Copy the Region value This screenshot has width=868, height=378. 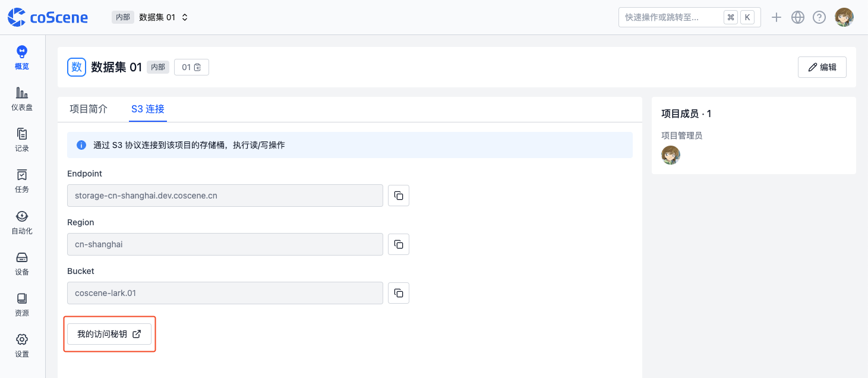click(x=399, y=244)
